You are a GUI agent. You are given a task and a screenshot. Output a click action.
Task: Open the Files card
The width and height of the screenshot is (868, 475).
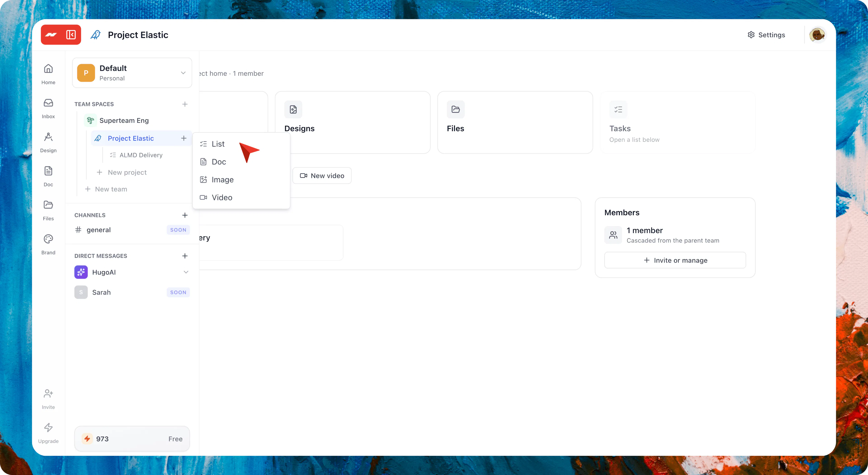click(515, 123)
